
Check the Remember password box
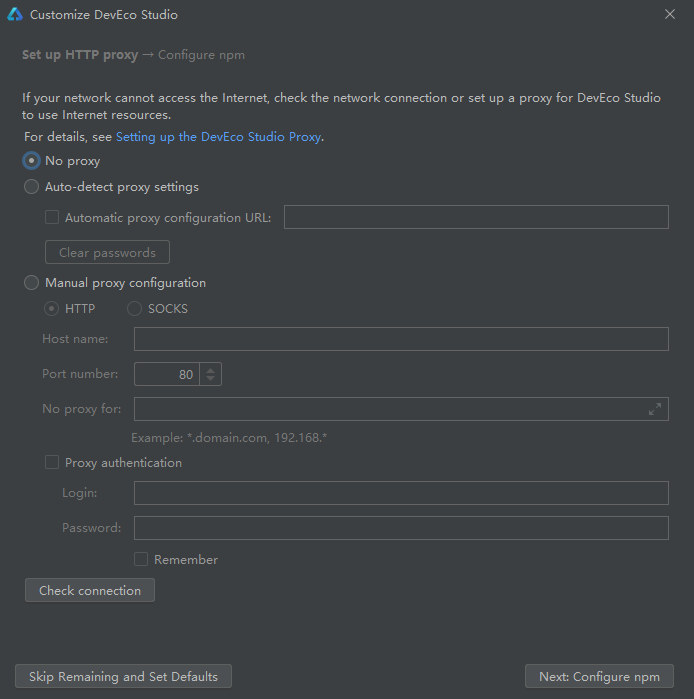(141, 559)
